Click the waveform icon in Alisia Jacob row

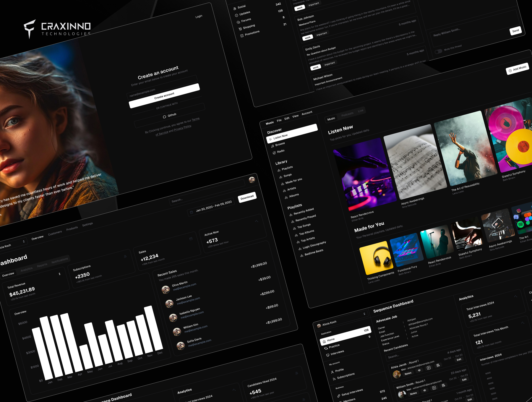click(x=419, y=370)
